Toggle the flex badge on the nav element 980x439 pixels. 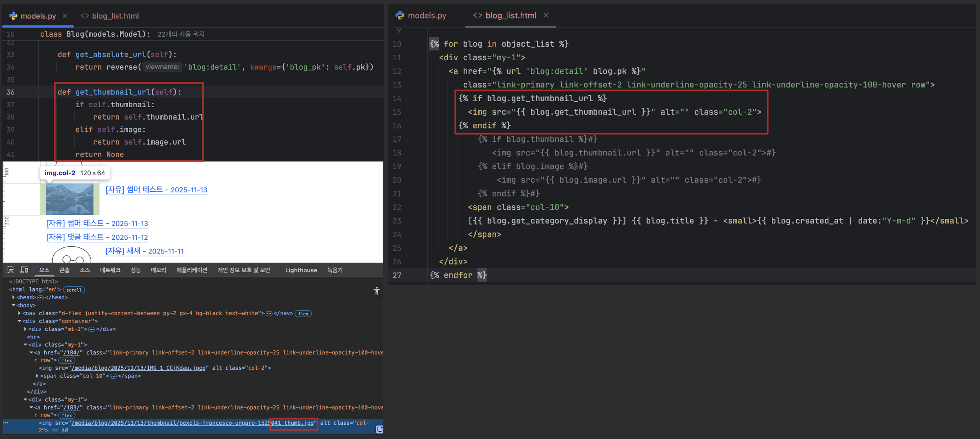(x=303, y=314)
